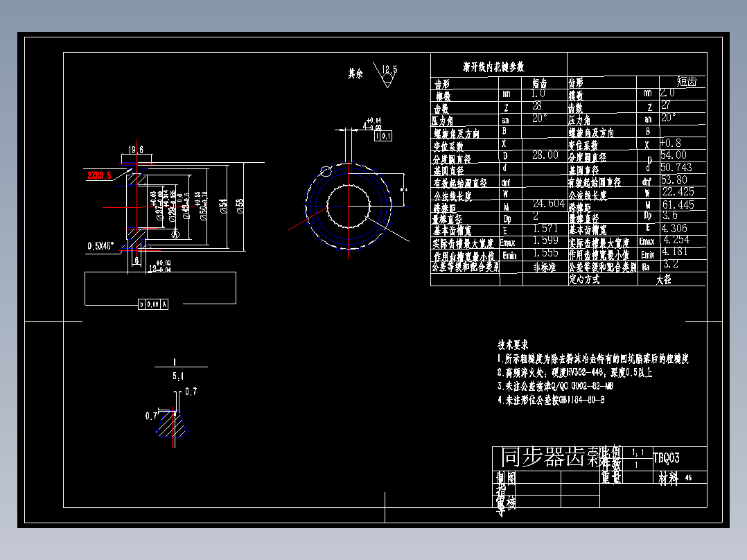The width and height of the screenshot is (747, 560).
Task: Click the requirement line "3.未注公差按津Q/QC"
Action: coord(556,386)
